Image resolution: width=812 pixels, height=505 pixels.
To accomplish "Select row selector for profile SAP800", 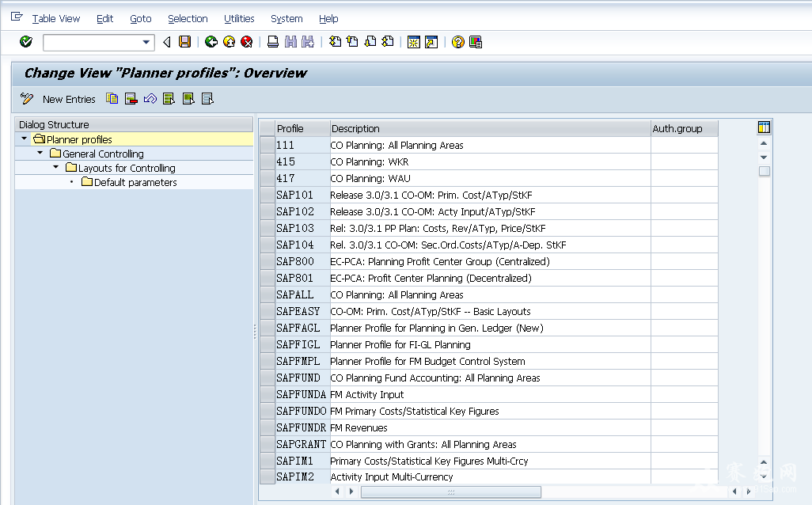I will (268, 261).
